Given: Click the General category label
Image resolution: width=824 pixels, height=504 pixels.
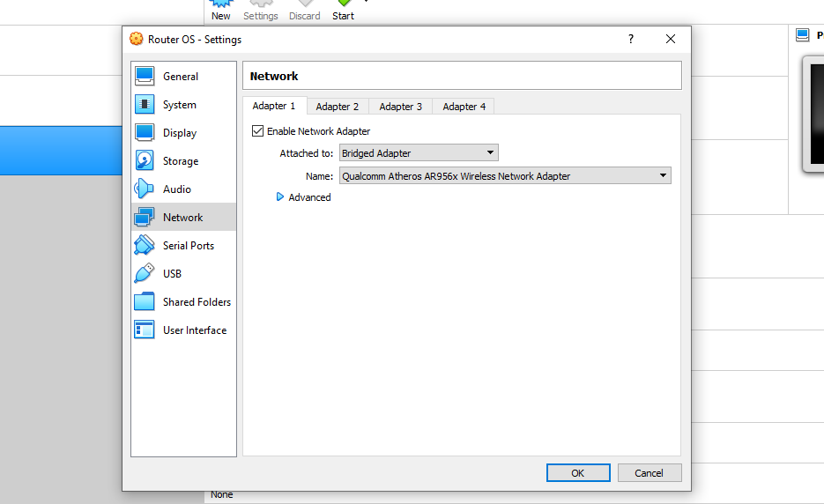Looking at the screenshot, I should click(181, 76).
